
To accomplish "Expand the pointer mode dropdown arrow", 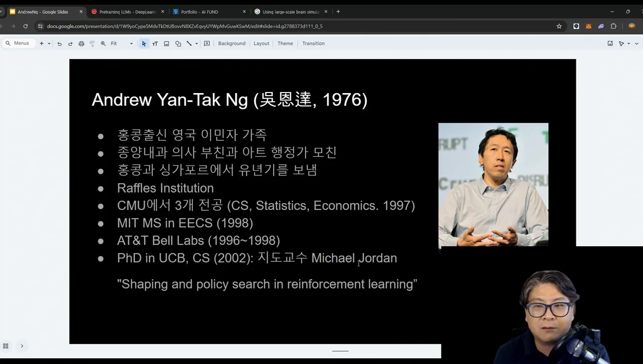I will [629, 44].
